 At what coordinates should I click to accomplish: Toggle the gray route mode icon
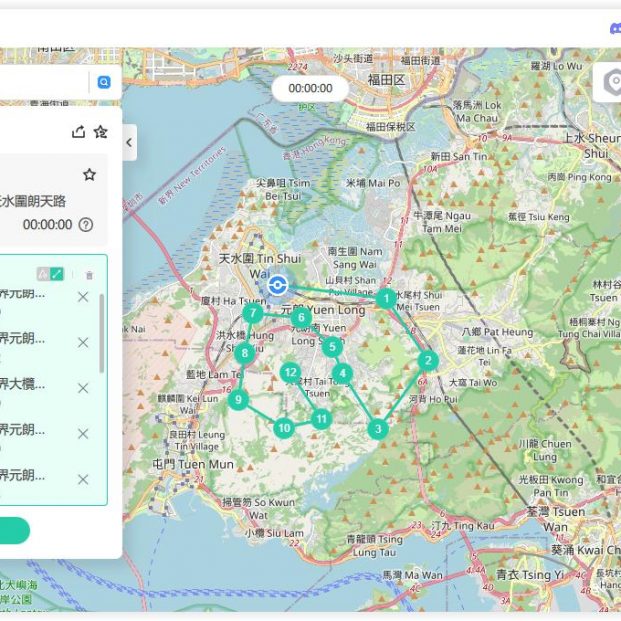click(43, 274)
